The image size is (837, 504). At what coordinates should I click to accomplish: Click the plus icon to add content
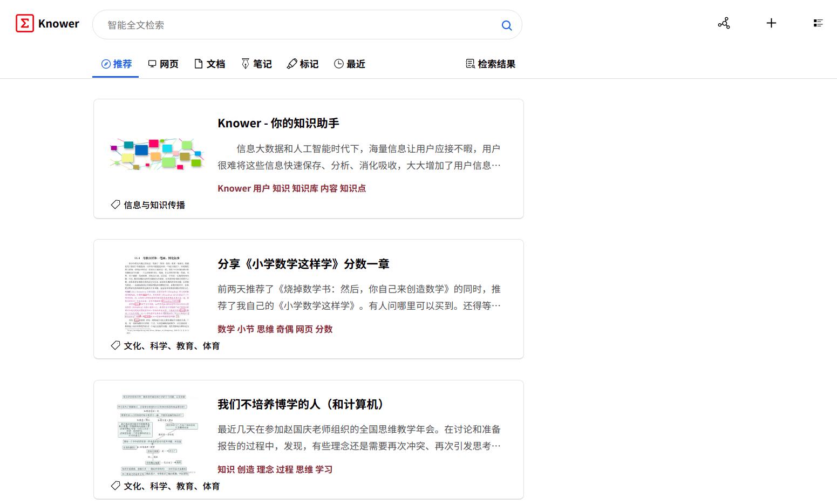point(771,23)
